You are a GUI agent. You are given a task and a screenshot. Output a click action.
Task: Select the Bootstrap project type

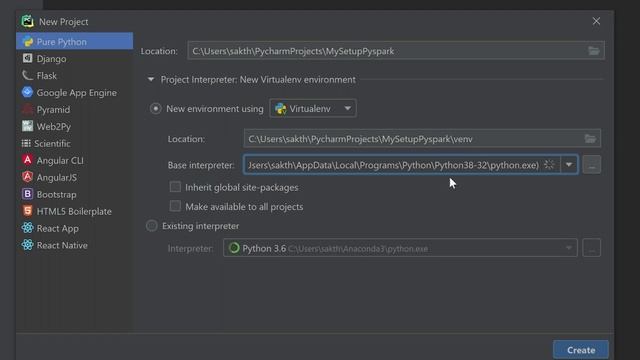point(74,194)
